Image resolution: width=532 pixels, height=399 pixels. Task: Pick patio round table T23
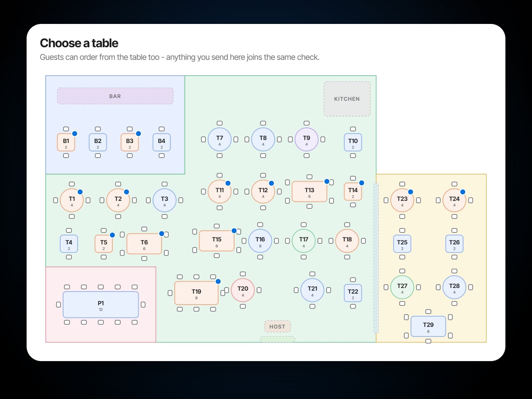coord(402,200)
